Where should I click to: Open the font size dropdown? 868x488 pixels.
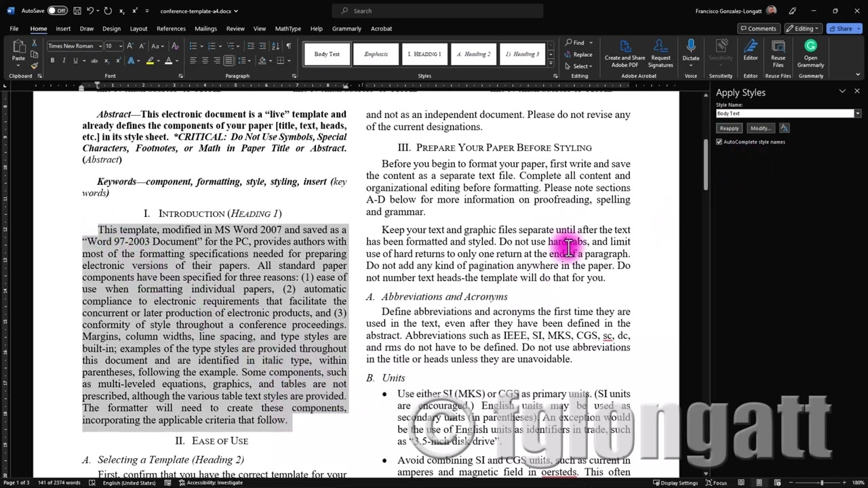(x=121, y=46)
